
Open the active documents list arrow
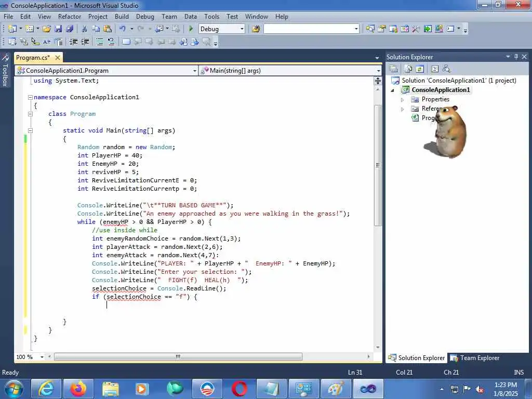coord(377,58)
